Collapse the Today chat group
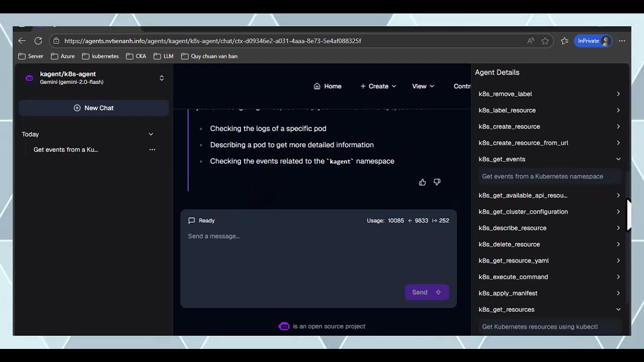 point(150,134)
